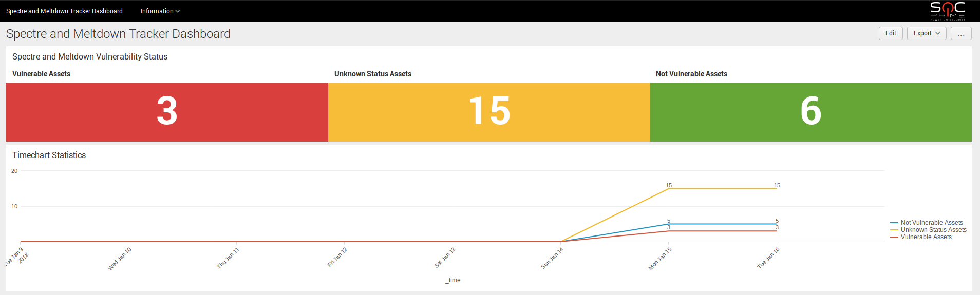Screen dimensions: 980x295
Task: Click the red line point at Mon Jan 15
Action: (669, 231)
